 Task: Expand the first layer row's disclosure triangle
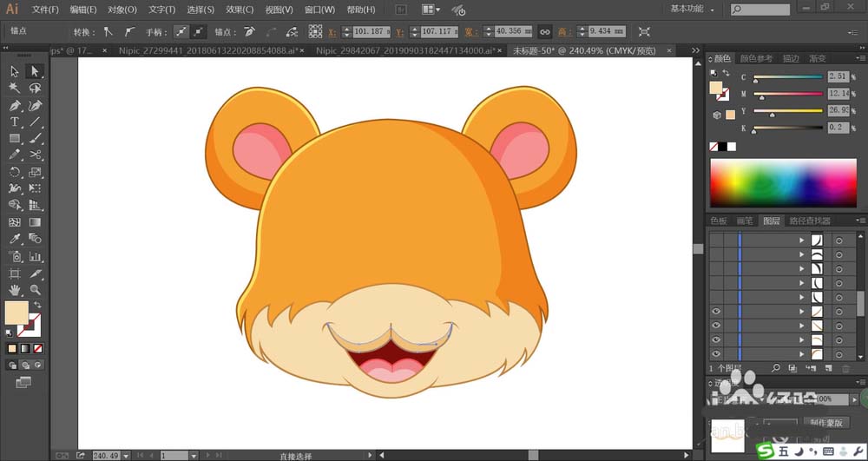[802, 240]
